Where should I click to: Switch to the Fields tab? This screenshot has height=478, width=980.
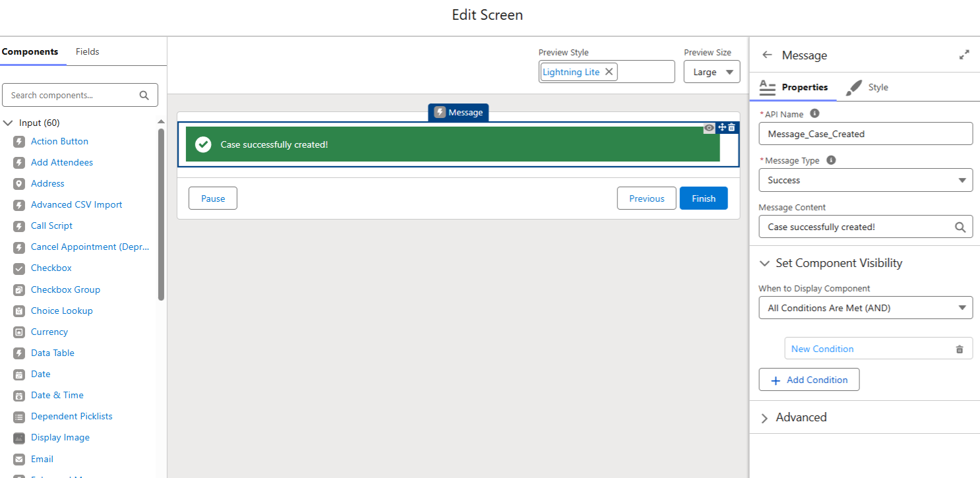coord(87,51)
